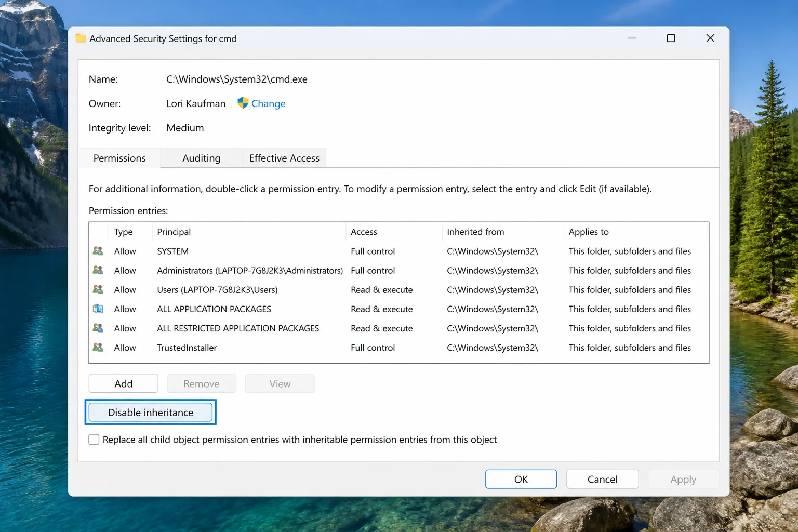Click the Apply button
This screenshot has width=798, height=532.
coord(683,479)
